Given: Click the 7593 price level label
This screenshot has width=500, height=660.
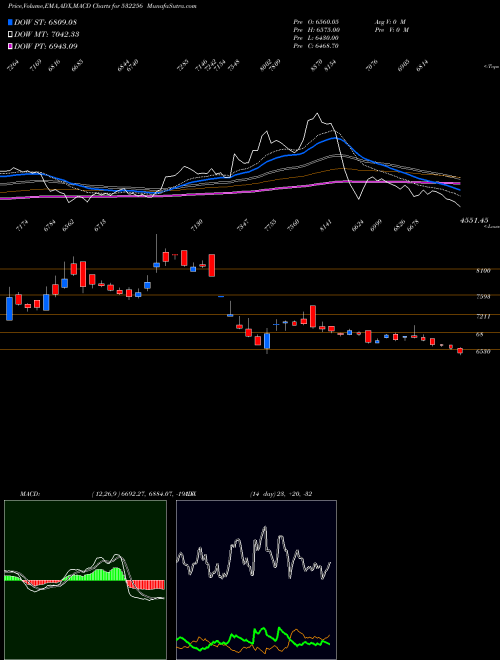Looking at the screenshot, I should pyautogui.click(x=483, y=297).
